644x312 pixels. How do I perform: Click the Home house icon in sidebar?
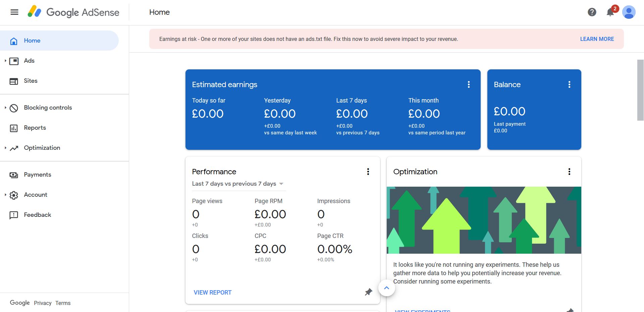click(14, 41)
